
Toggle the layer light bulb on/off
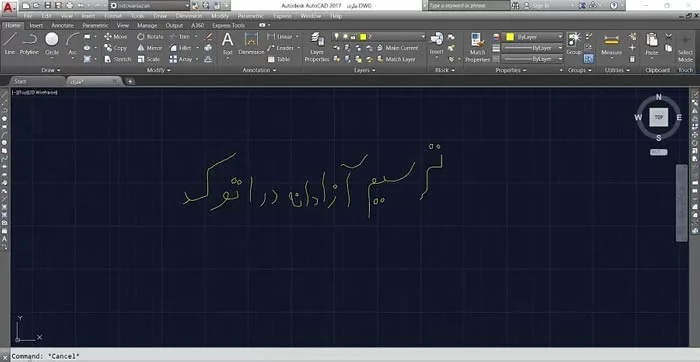click(337, 37)
